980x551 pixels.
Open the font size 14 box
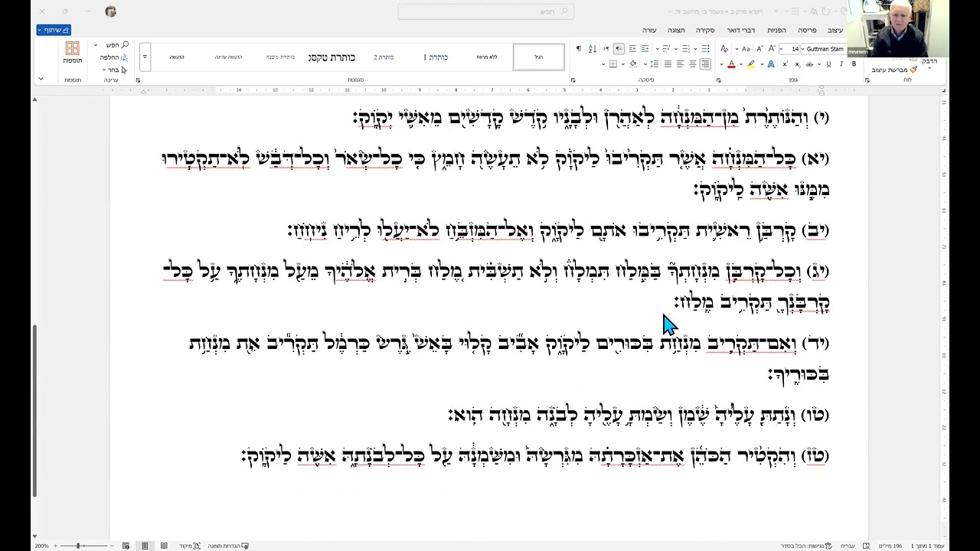pyautogui.click(x=789, y=49)
